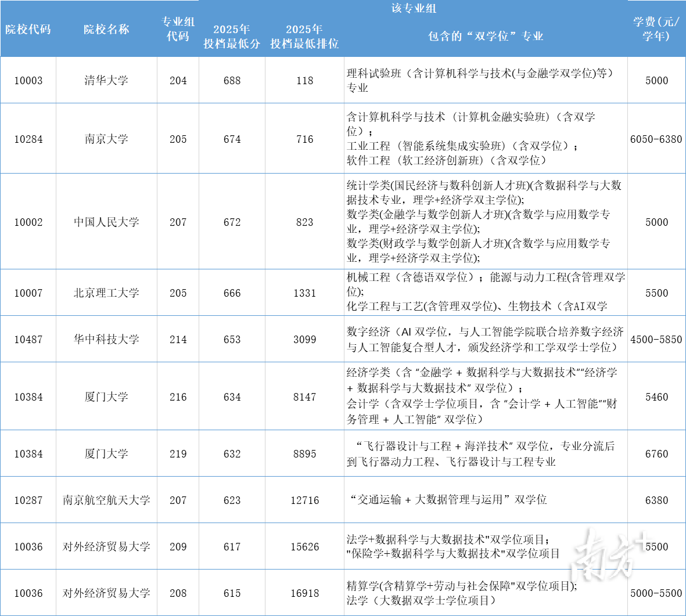
Task: Select the 学费(元/学年) column header
Action: [x=656, y=29]
